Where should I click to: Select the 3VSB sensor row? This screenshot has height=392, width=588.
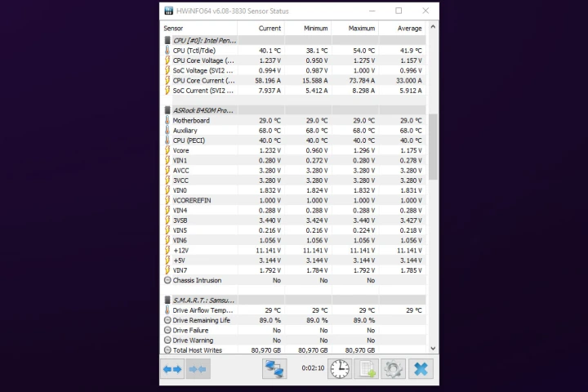(295, 220)
